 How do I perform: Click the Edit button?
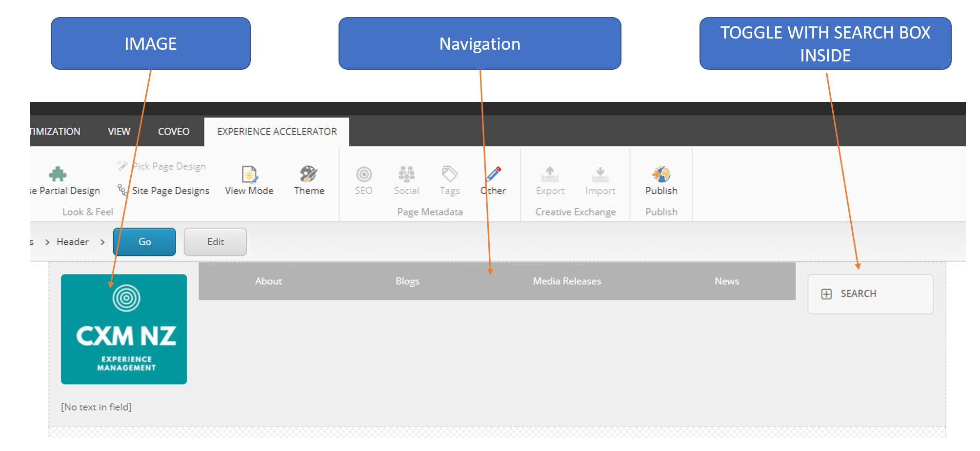point(215,242)
